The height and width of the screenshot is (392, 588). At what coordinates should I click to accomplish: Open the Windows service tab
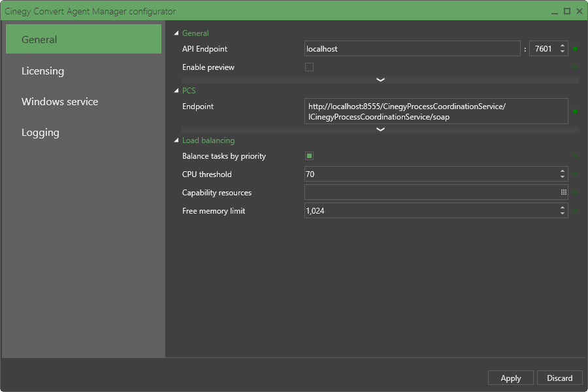[84, 101]
